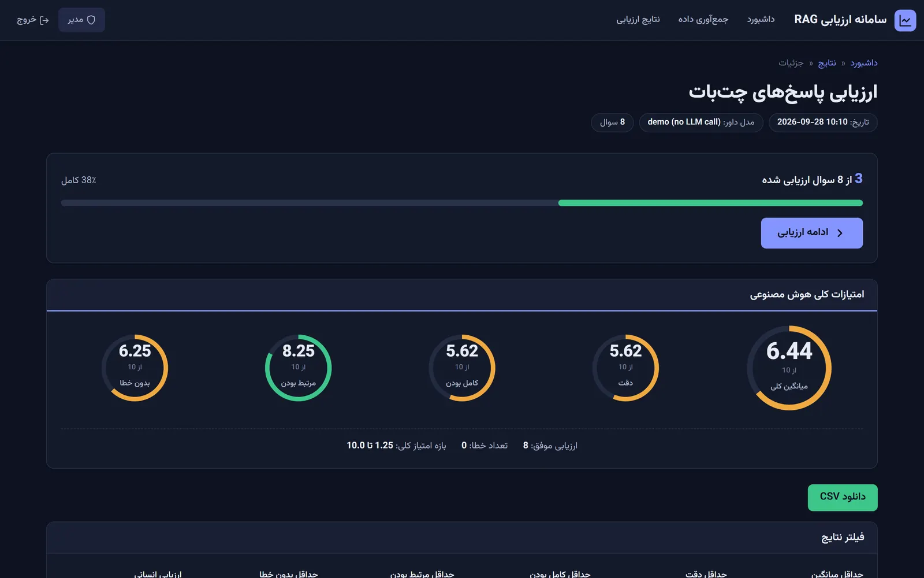This screenshot has height=578, width=924.
Task: Click the ادامه ارزیابی button
Action: coord(812,233)
